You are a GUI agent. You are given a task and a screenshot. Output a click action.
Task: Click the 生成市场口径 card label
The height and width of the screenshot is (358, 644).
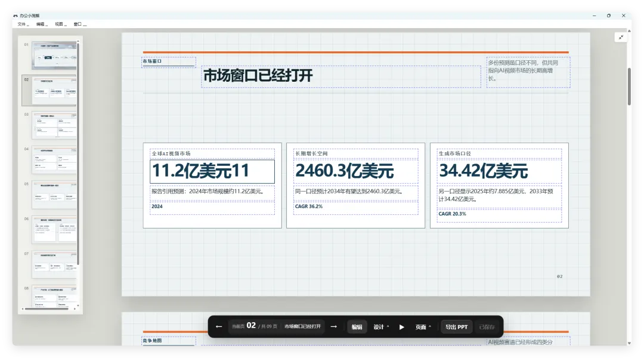(454, 154)
